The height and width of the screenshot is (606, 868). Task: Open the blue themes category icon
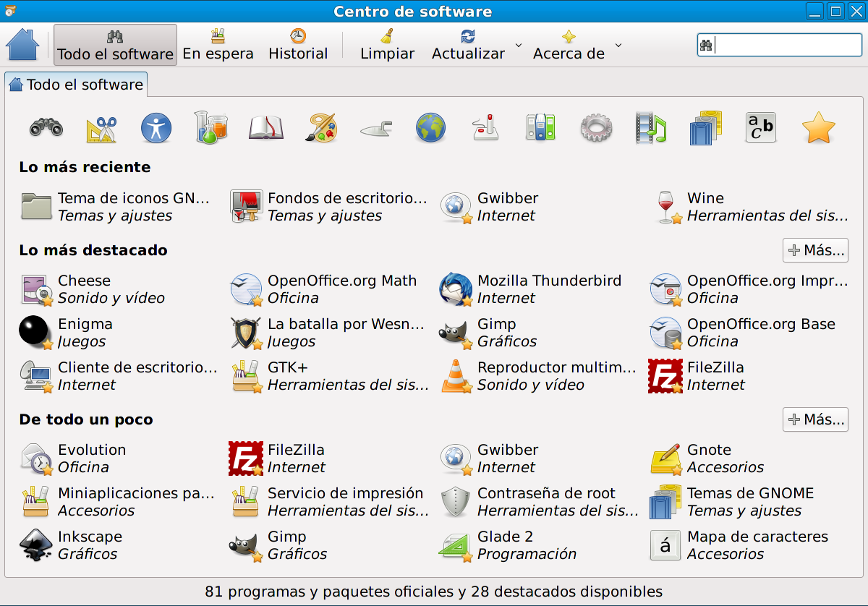(706, 128)
